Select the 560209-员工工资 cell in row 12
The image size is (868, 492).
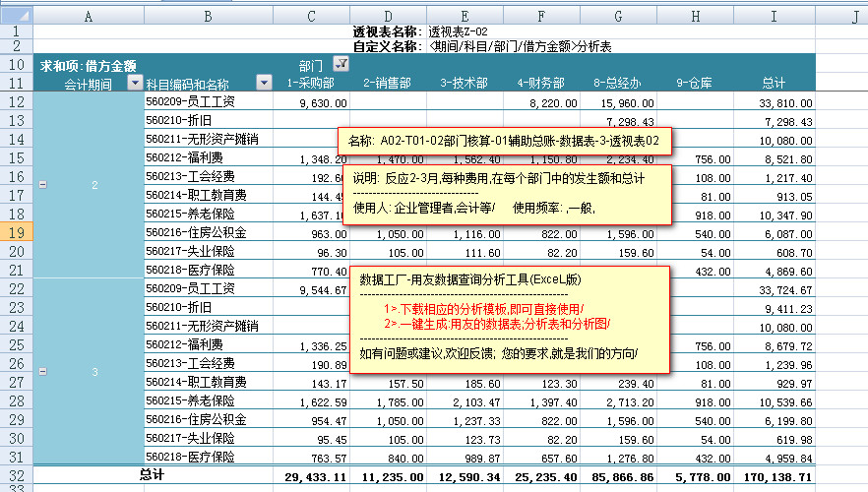tap(209, 101)
